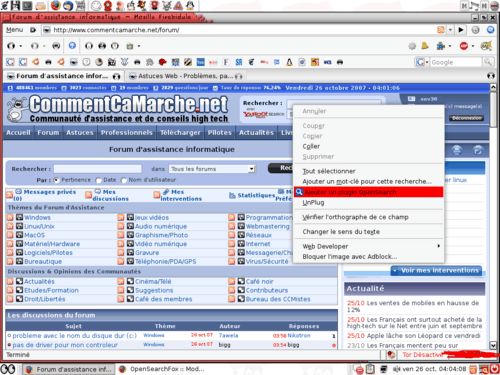Open the Back button history dropdown arrow
Image resolution: width=500 pixels, height=375 pixels.
[x=21, y=46]
